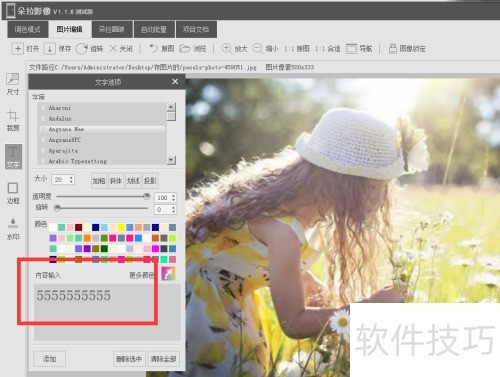This screenshot has height=377, width=500.
Task: Open the 更多颜色 color picker icon
Action: [168, 274]
